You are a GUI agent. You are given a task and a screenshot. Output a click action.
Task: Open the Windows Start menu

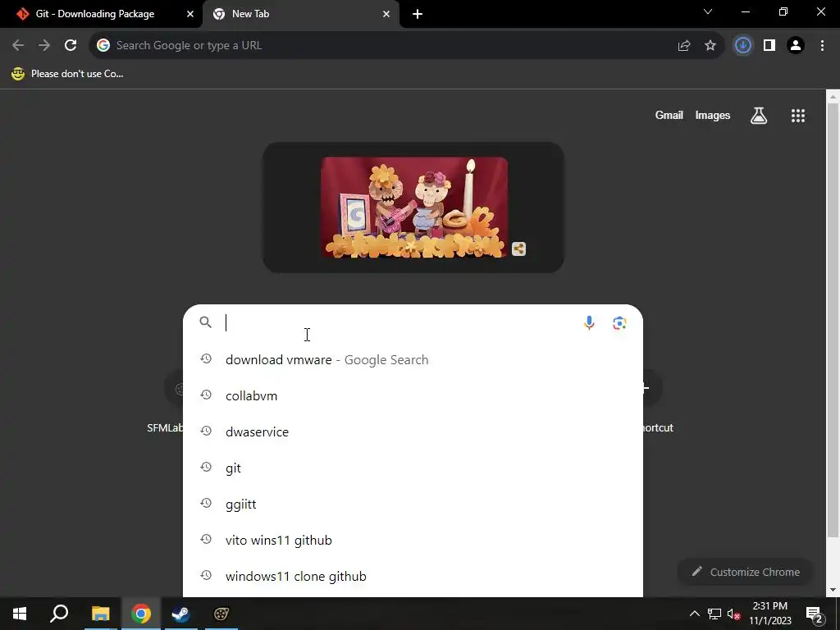(20, 614)
